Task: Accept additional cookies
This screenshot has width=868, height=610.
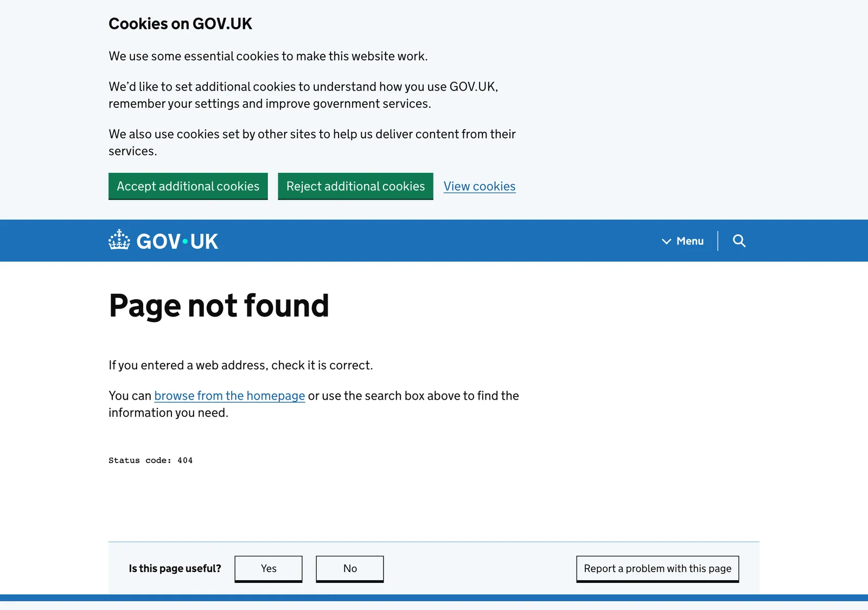Action: tap(188, 186)
